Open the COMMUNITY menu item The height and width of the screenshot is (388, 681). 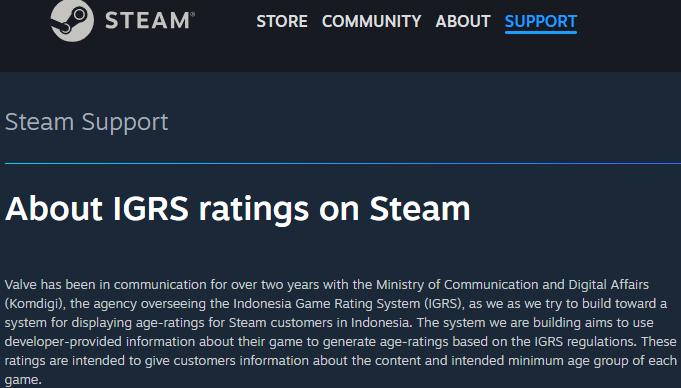click(371, 21)
